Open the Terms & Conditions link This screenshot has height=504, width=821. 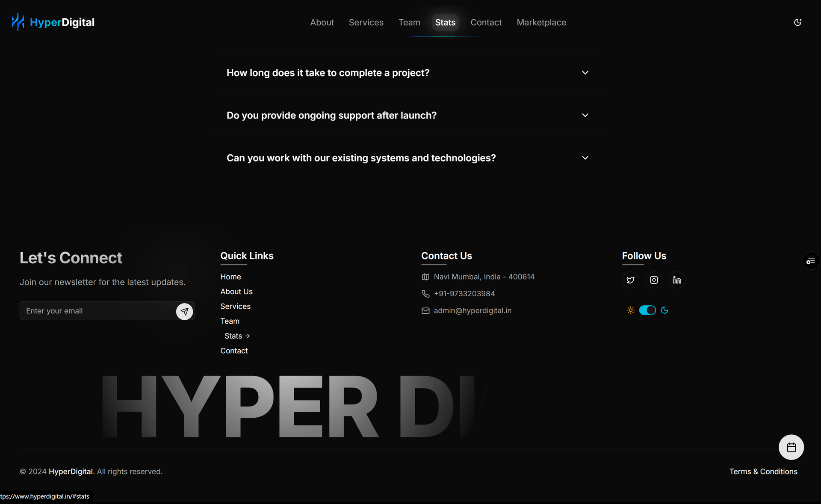(763, 472)
